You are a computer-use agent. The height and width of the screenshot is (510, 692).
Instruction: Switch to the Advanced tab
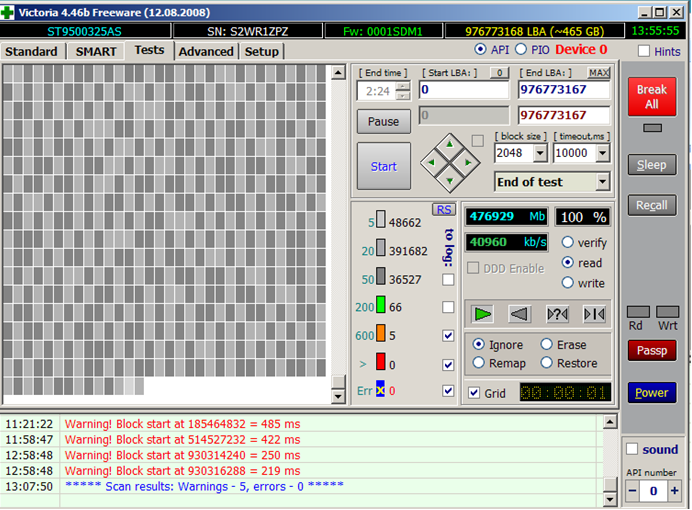(x=206, y=52)
